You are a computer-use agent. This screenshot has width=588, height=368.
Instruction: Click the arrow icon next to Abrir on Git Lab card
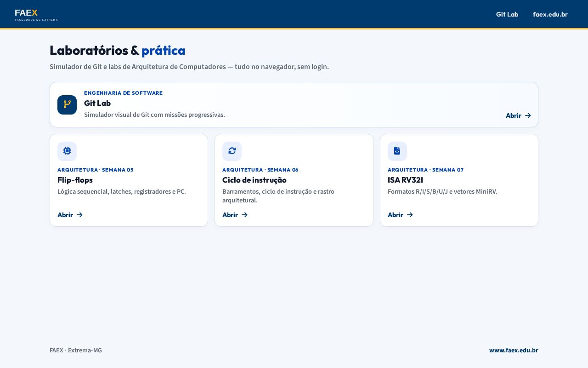pyautogui.click(x=528, y=115)
